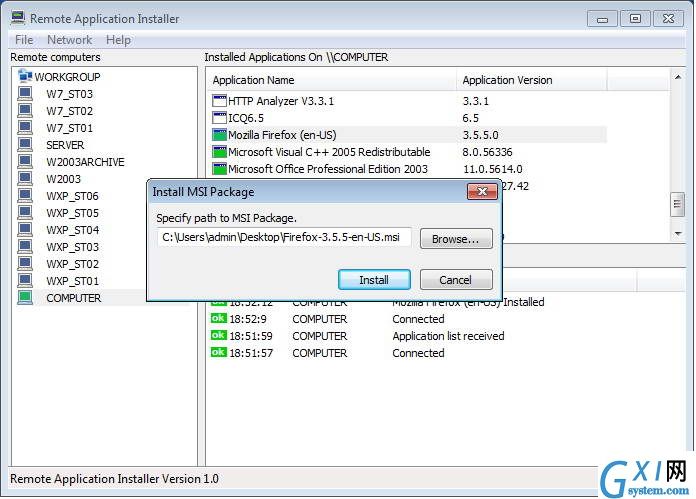Click the application list scroll down arrow
Viewport: 696px width, 499px height.
(678, 234)
